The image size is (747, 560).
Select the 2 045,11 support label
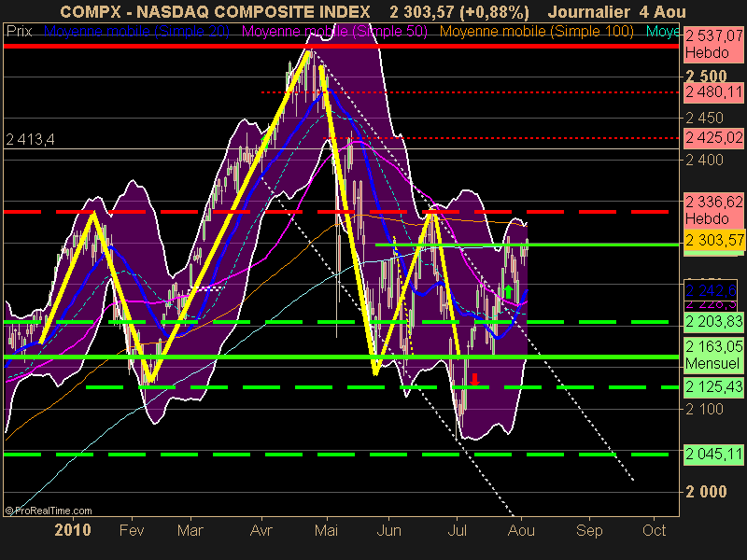click(713, 454)
